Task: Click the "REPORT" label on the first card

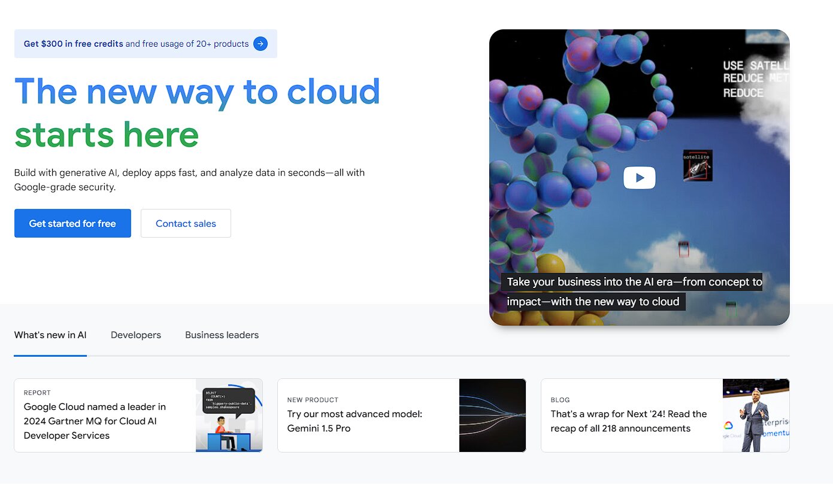Action: coord(37,393)
